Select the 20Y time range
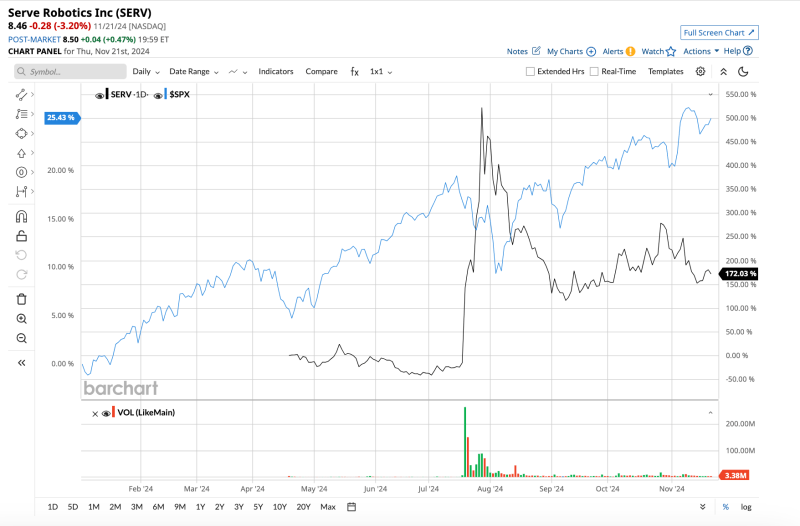Image resolution: width=800 pixels, height=526 pixels. tap(303, 507)
